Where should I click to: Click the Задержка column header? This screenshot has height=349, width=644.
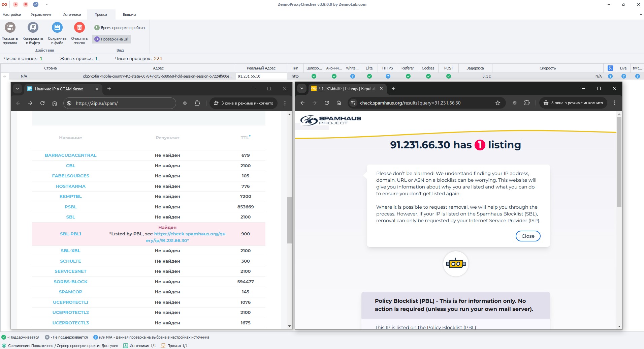[x=475, y=68]
